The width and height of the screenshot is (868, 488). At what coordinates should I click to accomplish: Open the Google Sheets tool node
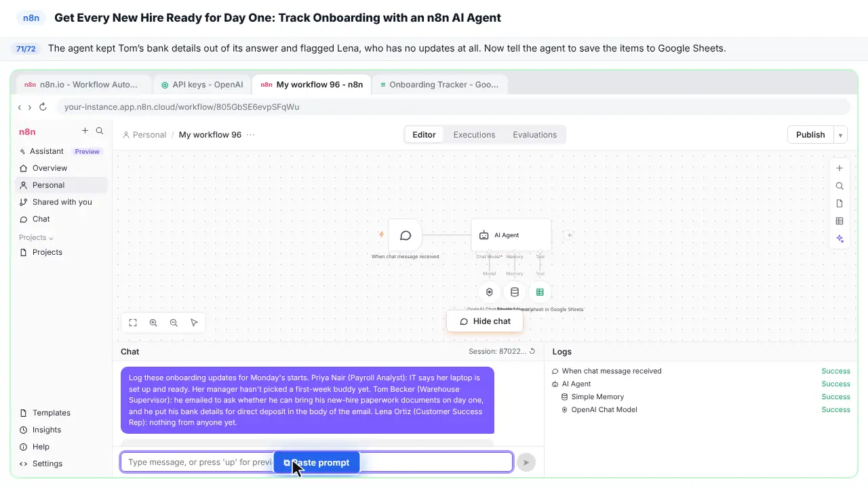point(540,292)
